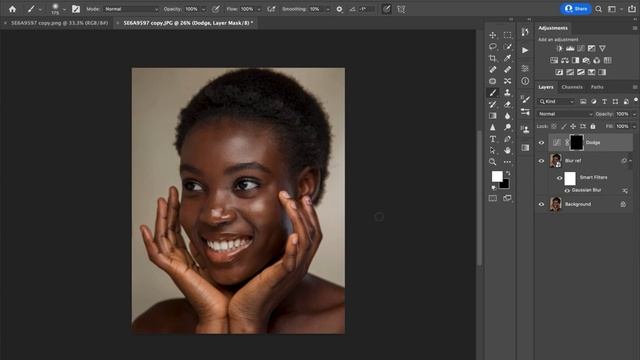Screen dimensions: 640x360
Task: Select the Content-Aware Move tool
Action: tap(507, 81)
